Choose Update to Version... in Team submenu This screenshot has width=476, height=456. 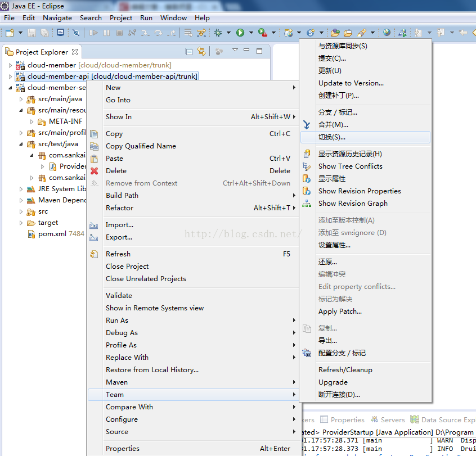365,83
